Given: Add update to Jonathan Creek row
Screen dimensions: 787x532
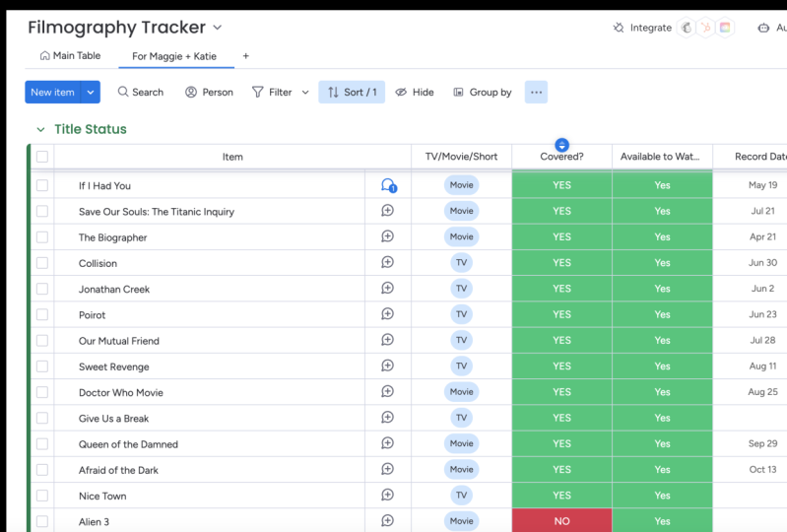Looking at the screenshot, I should click(387, 288).
